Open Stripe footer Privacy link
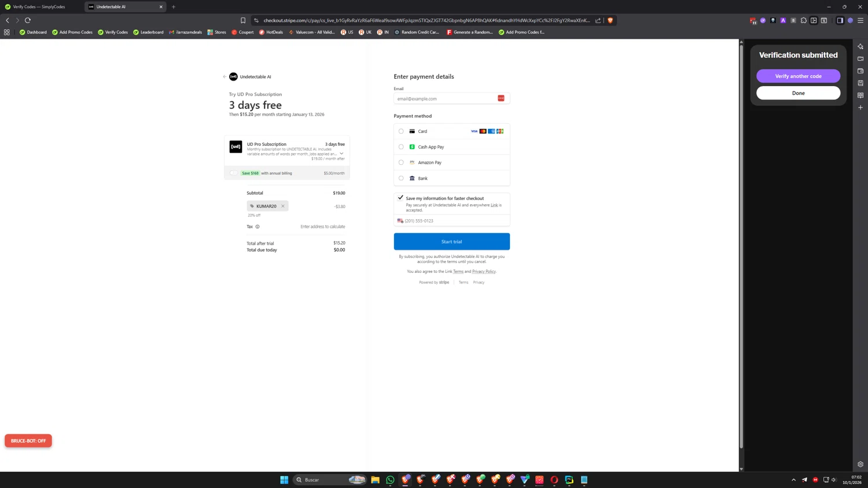This screenshot has height=488, width=868. [x=479, y=282]
